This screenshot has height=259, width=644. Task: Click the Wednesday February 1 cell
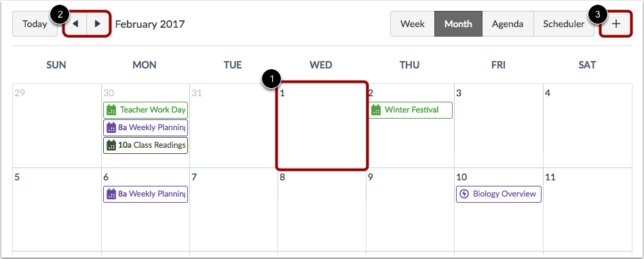(322, 125)
